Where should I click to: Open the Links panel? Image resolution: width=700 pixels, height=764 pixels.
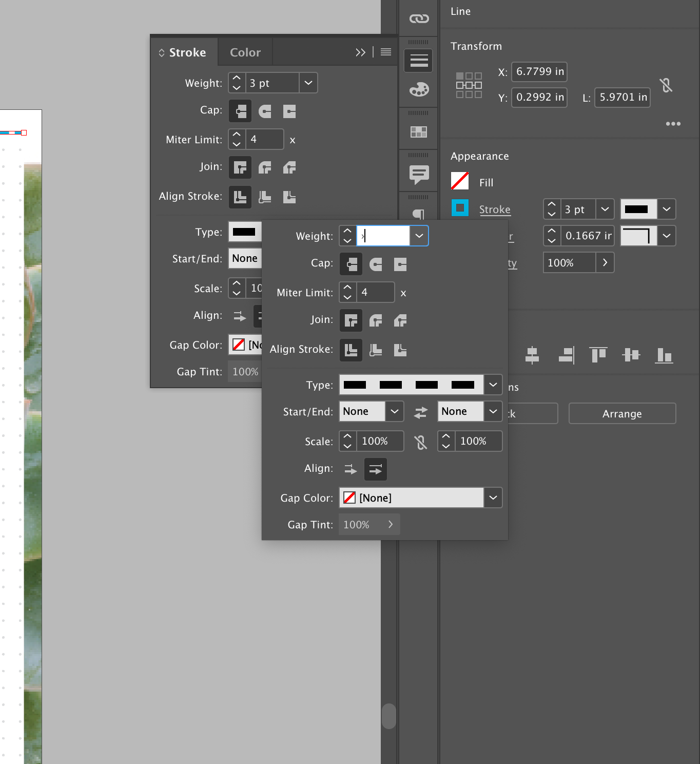coord(419,18)
